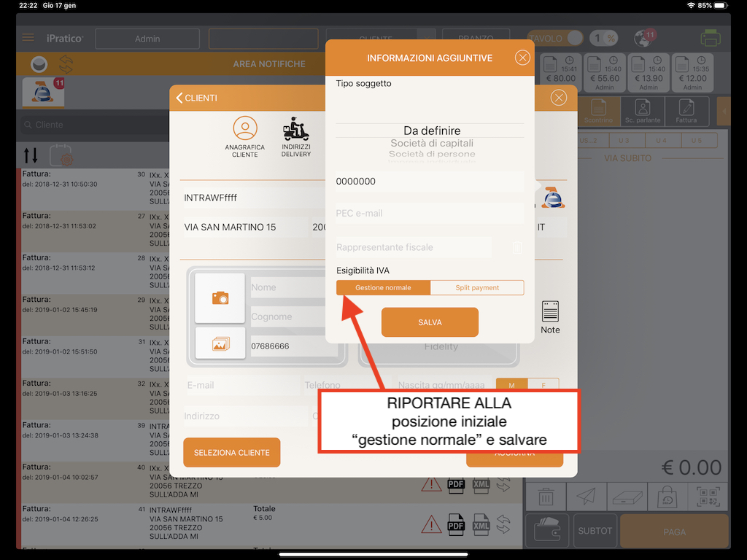The image size is (747, 560).
Task: Open customer Note icon
Action: [x=550, y=317]
